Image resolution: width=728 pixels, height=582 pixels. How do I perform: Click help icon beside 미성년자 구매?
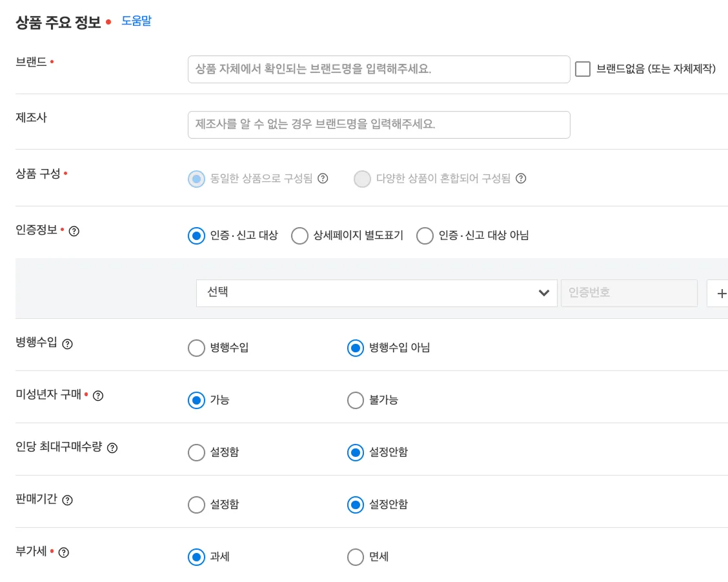click(98, 396)
